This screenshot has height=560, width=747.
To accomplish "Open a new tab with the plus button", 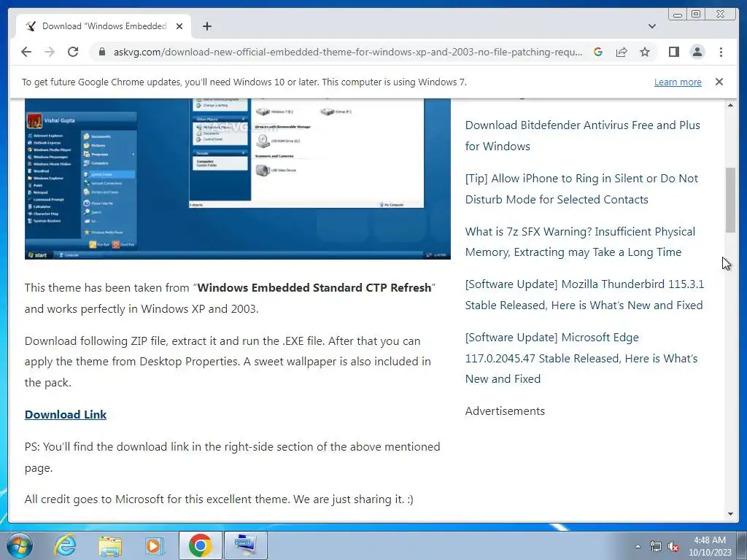I will pyautogui.click(x=206, y=26).
